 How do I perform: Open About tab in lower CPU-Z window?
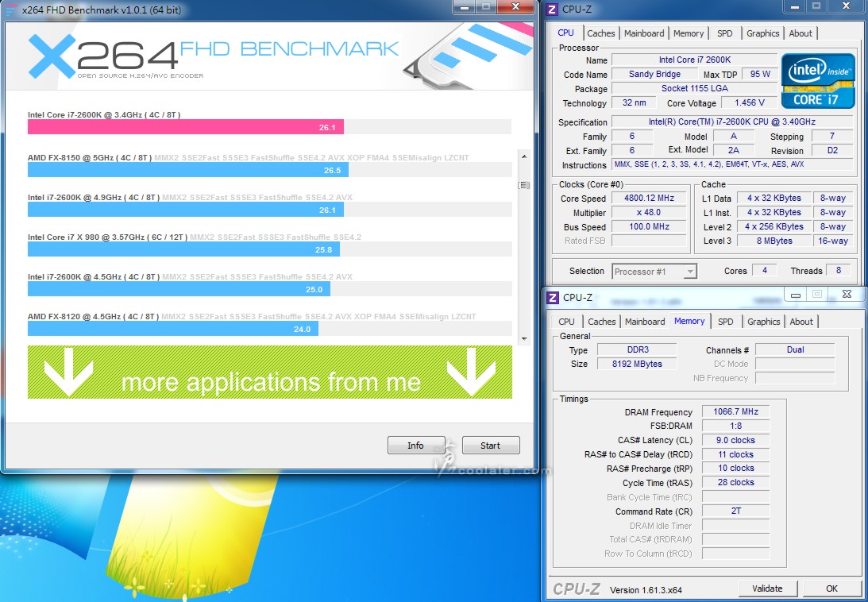click(801, 322)
